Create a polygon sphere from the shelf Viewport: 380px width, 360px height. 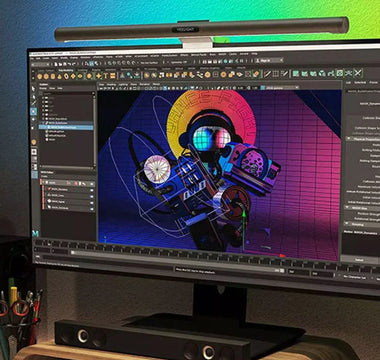39,76
